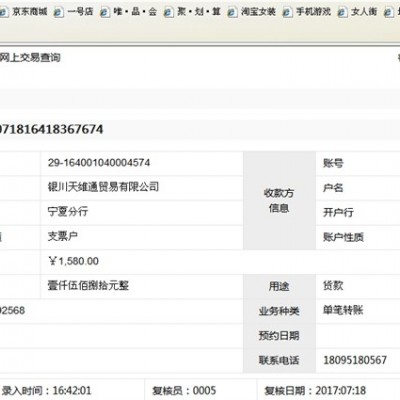Open the 手机游戏 favorites link

(313, 12)
